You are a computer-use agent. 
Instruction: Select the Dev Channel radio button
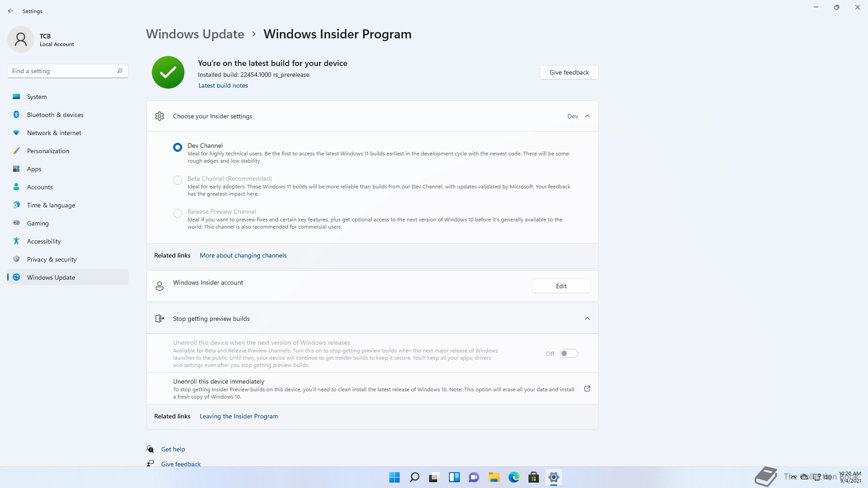click(178, 147)
